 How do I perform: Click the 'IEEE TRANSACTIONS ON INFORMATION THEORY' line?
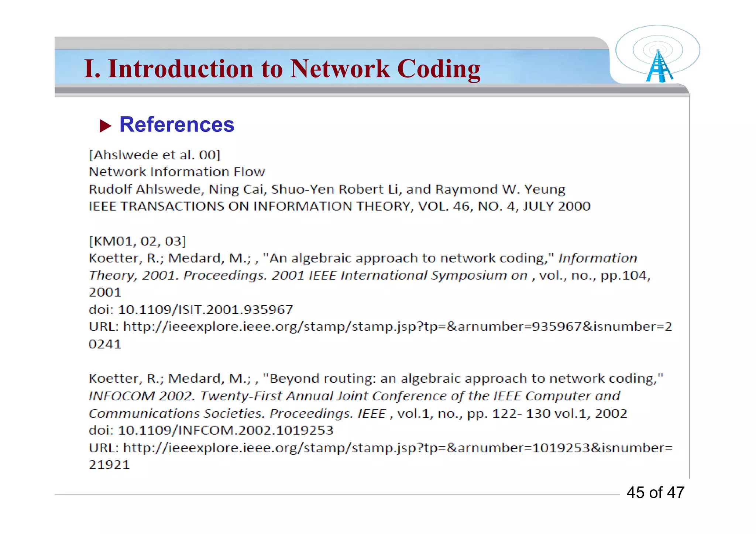click(340, 206)
